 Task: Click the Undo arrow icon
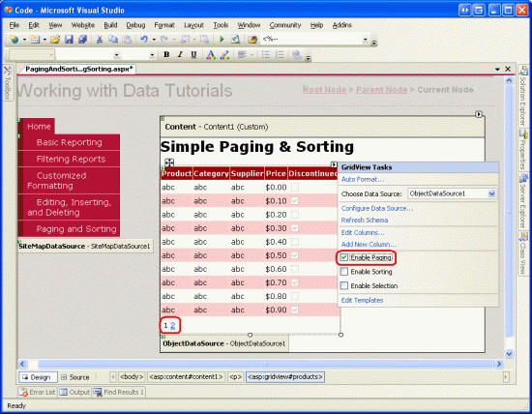click(144, 40)
